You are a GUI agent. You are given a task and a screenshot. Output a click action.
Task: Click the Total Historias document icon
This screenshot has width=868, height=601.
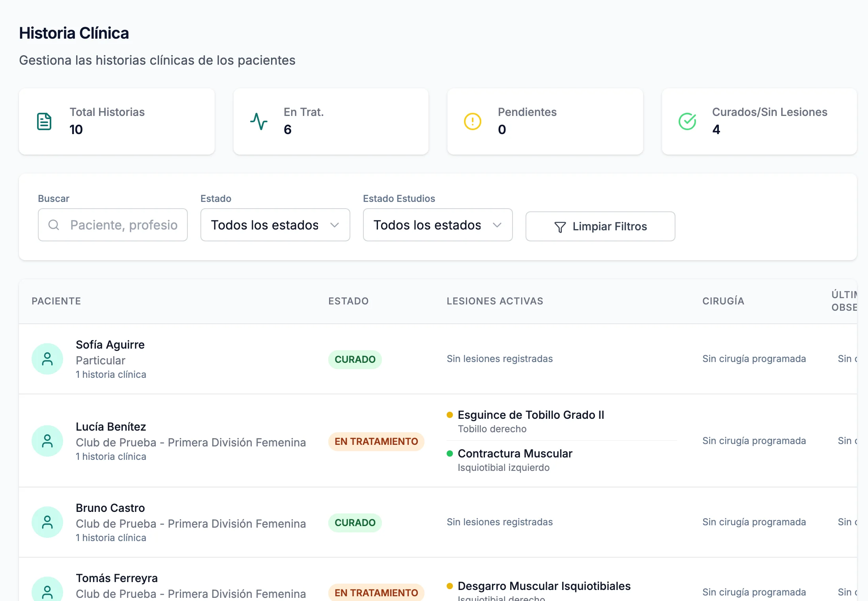44,121
